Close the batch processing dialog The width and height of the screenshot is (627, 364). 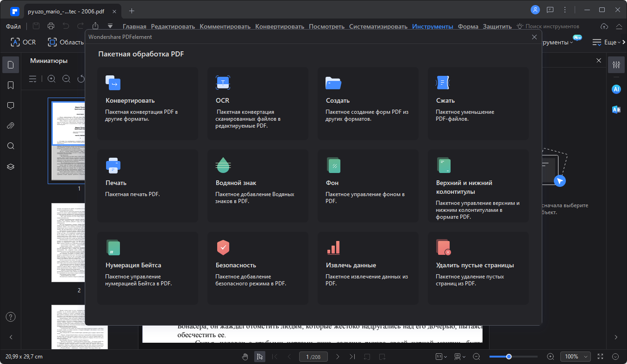[x=534, y=37]
